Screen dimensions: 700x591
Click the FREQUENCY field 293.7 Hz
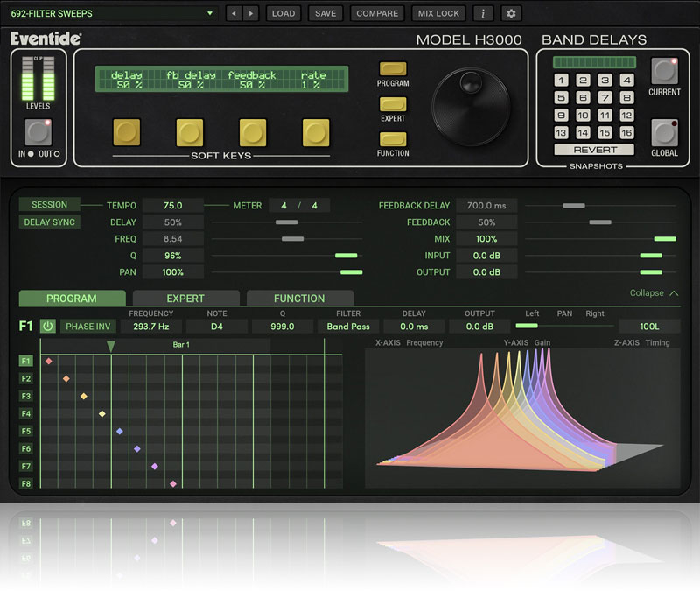(150, 327)
